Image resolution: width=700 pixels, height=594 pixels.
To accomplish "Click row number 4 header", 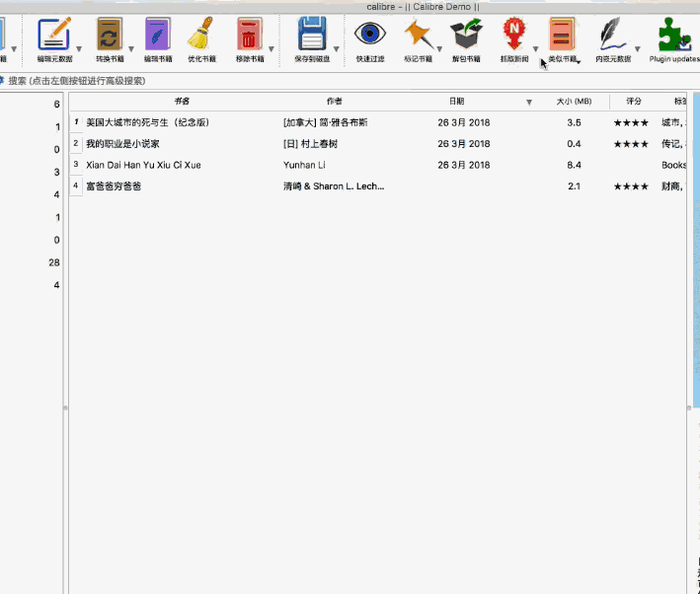I will 76,186.
